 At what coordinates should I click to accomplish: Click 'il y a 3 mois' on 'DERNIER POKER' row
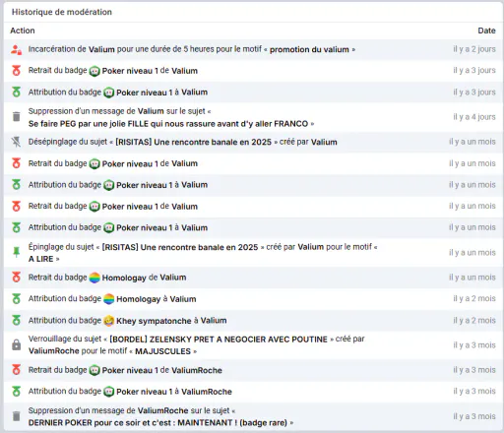pos(474,416)
